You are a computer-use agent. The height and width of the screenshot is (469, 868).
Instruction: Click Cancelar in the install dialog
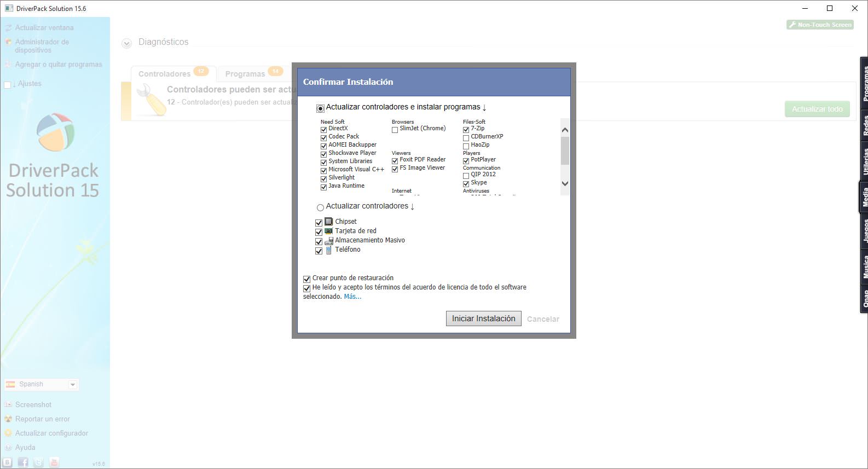(x=543, y=319)
